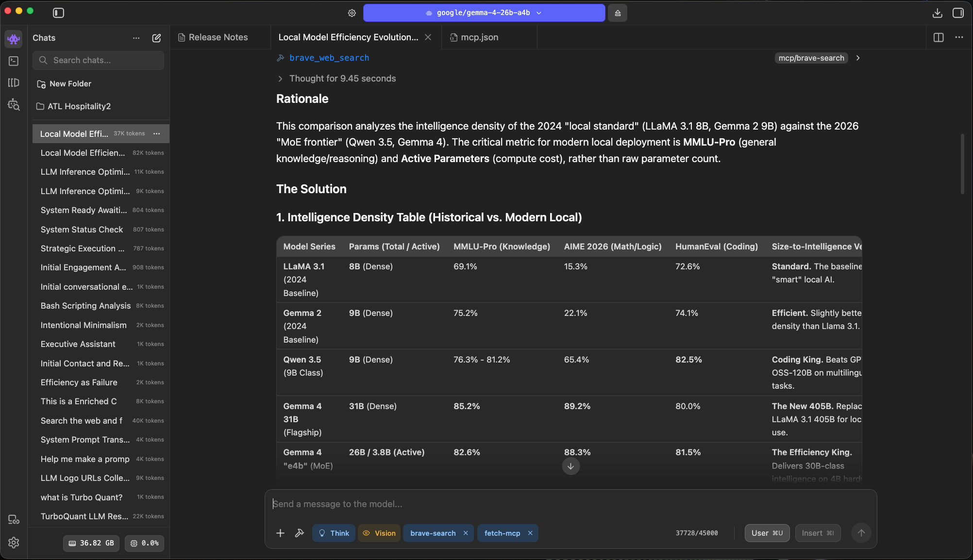
Task: Remove the brave-search integration
Action: (x=465, y=533)
